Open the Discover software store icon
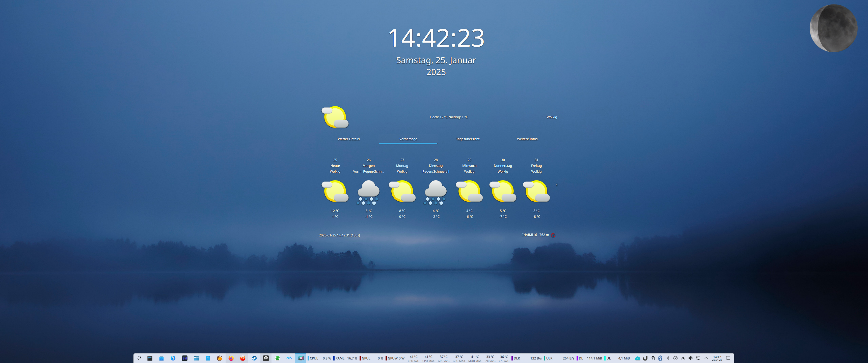The width and height of the screenshot is (868, 363). click(162, 358)
